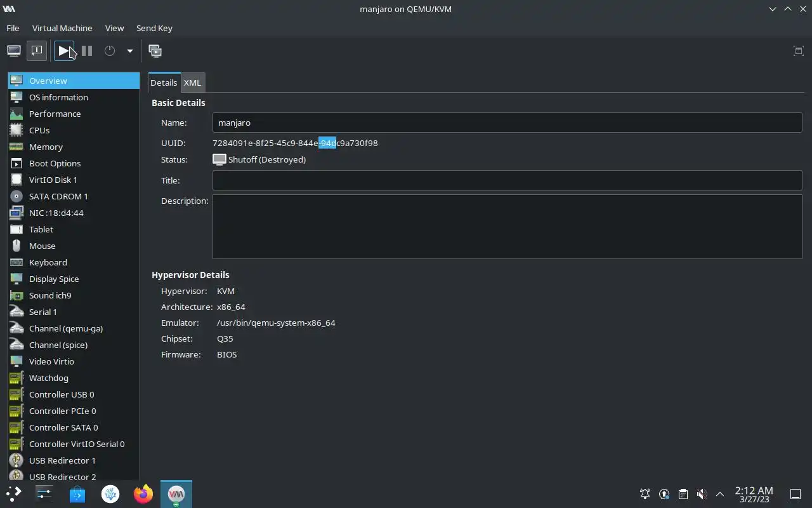Select the Memory icon
The image size is (812, 508).
16,147
